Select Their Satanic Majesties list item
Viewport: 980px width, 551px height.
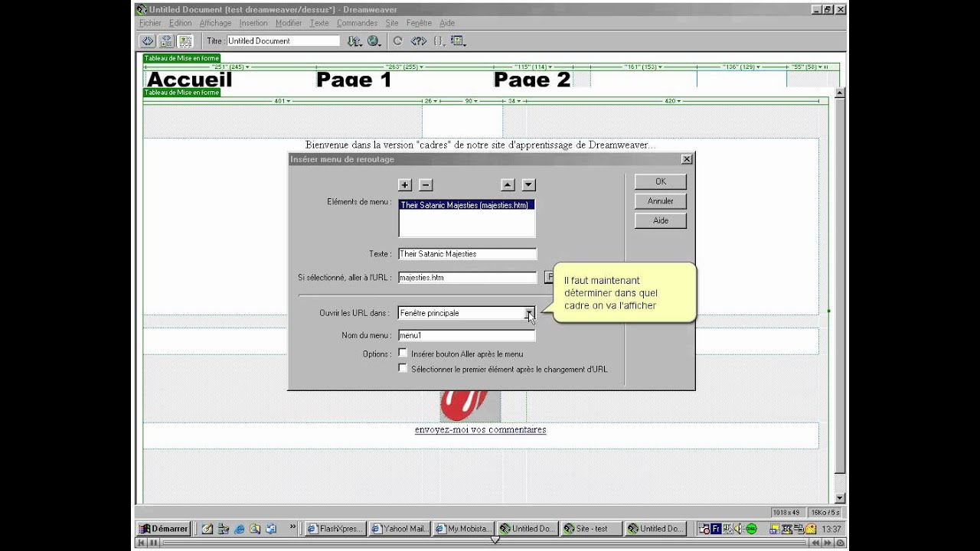click(x=466, y=205)
